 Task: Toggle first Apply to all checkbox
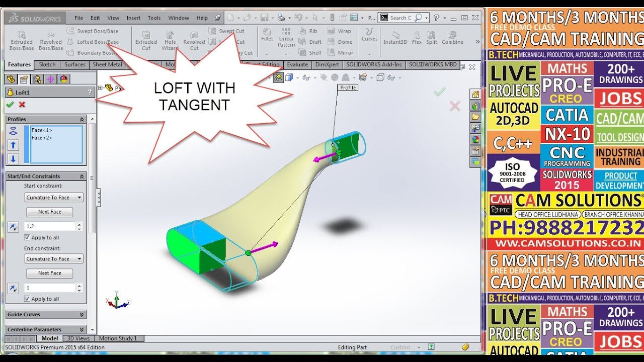pos(28,237)
